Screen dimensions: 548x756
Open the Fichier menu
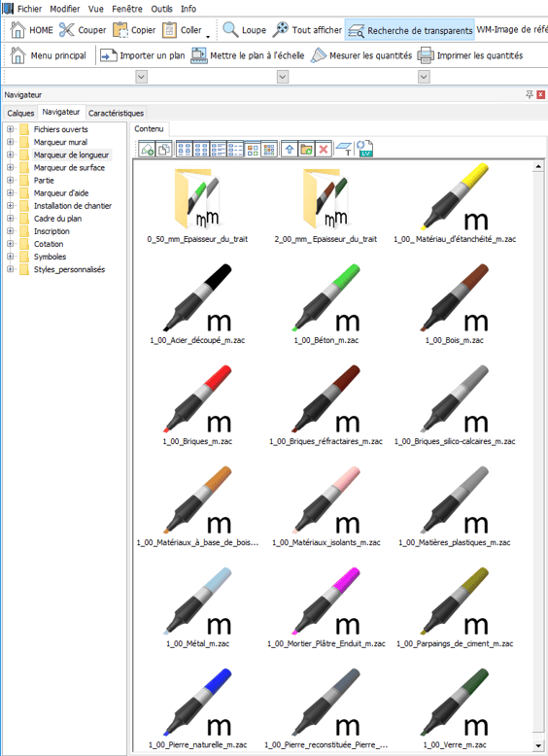pyautogui.click(x=29, y=9)
